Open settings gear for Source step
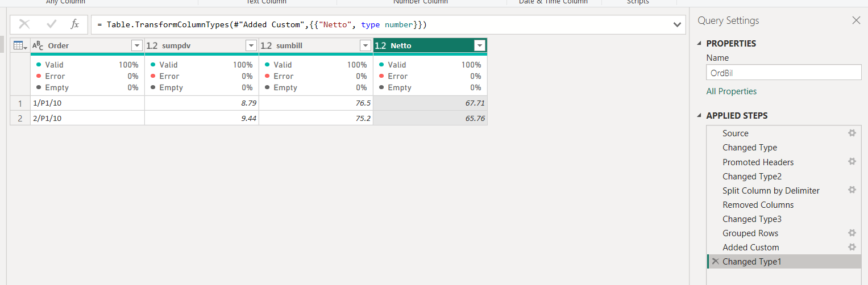This screenshot has height=285, width=868. (x=852, y=133)
